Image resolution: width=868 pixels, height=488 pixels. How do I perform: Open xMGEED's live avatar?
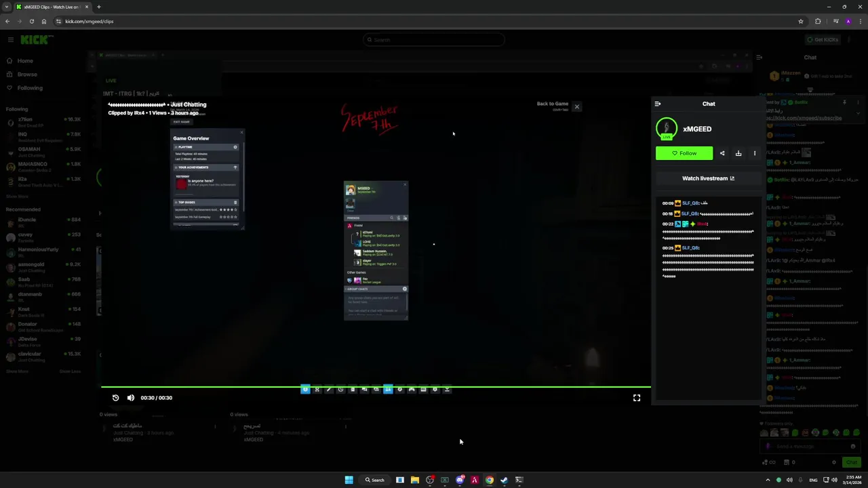(x=667, y=129)
